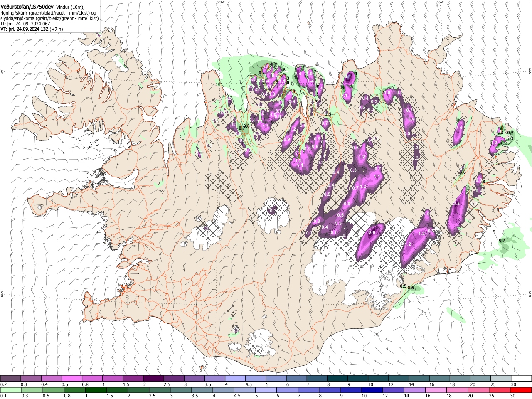
Task: Select the lower legend swatch between 0.5 and 0.8
Action: pyautogui.click(x=54, y=390)
